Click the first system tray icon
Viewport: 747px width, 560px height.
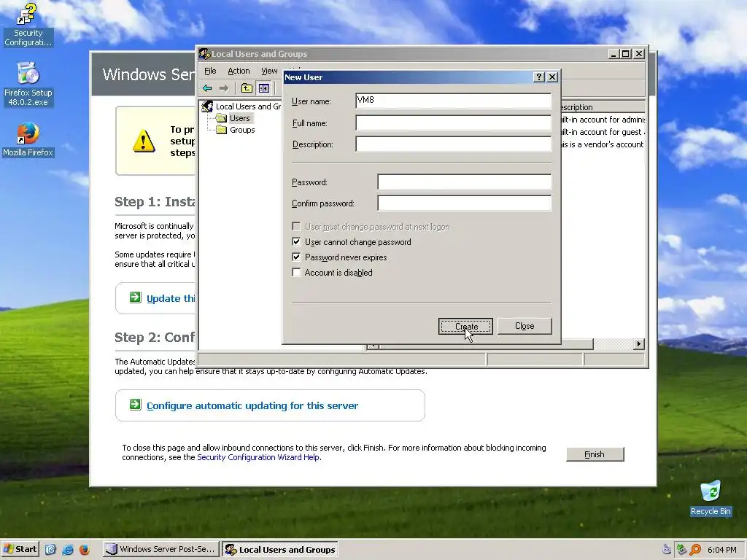coord(667,550)
